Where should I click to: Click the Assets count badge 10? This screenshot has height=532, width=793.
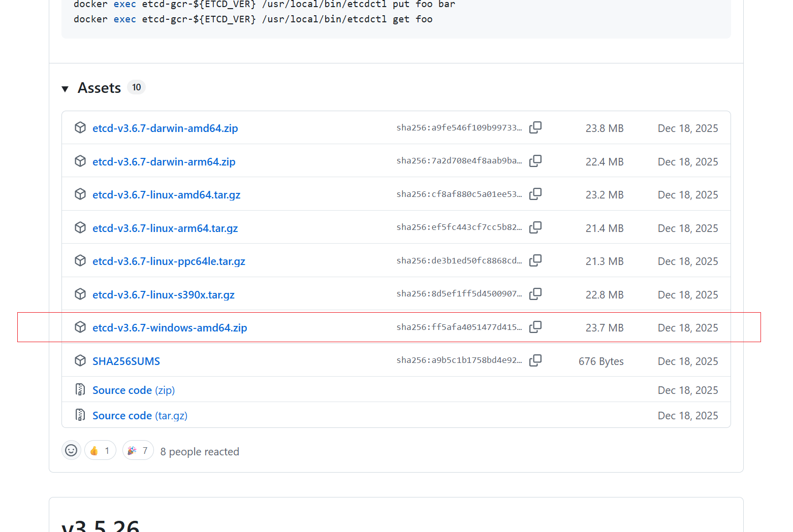point(136,87)
